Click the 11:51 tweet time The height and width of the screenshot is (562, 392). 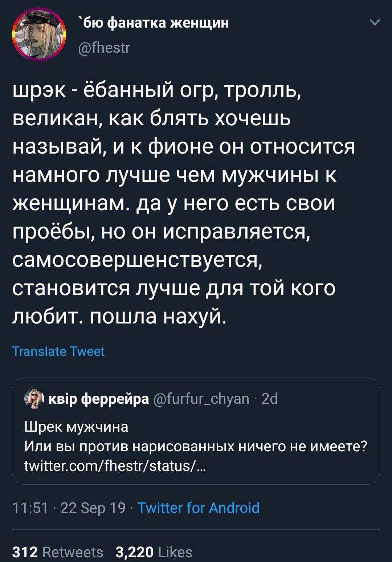pyautogui.click(x=30, y=508)
